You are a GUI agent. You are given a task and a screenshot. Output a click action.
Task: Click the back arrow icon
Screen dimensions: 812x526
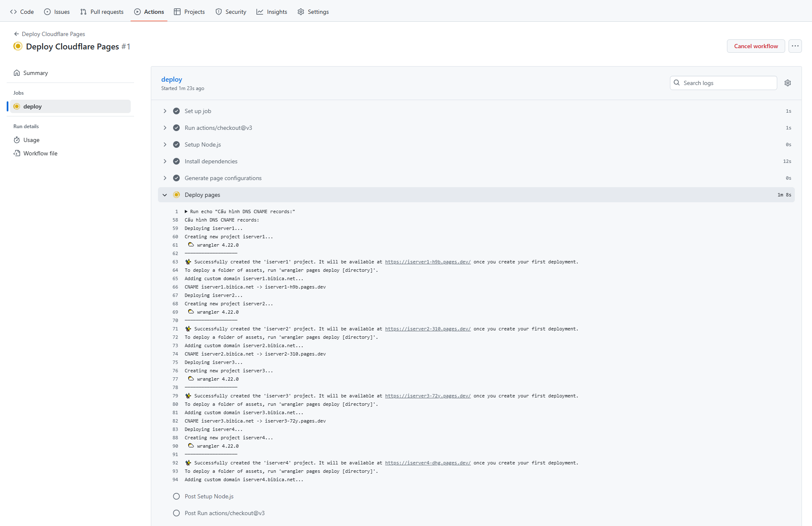16,34
